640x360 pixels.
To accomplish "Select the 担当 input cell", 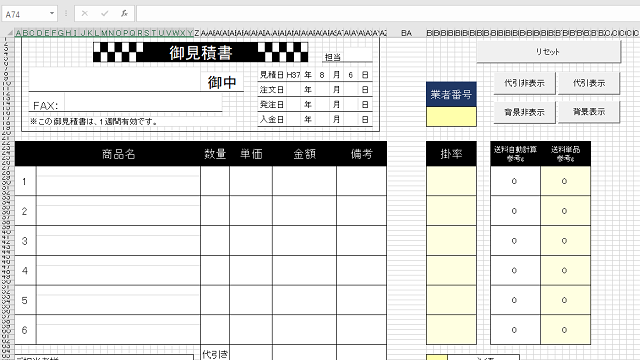I will tap(357, 55).
